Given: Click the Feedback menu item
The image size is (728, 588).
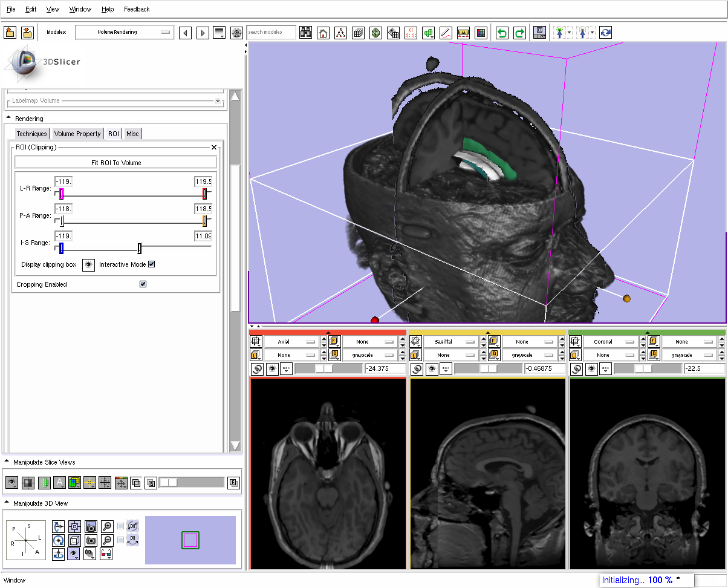Looking at the screenshot, I should (137, 9).
